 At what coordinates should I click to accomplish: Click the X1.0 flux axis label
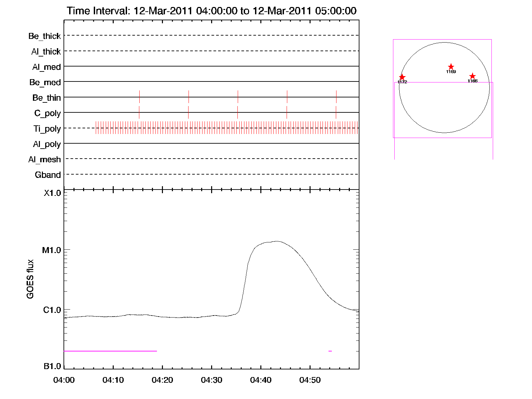[x=52, y=193]
